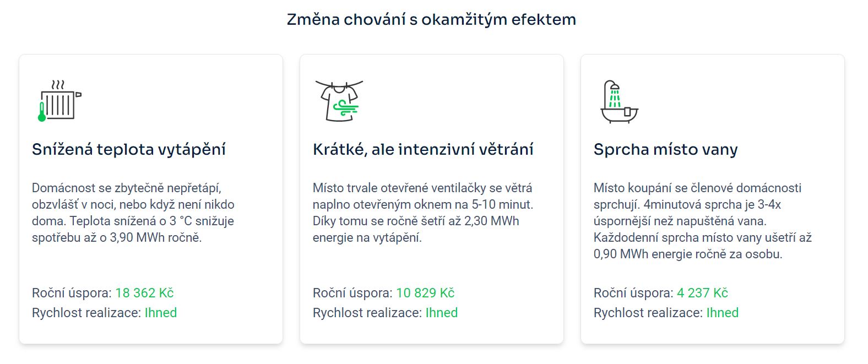Click "Rychlost realizace:" label in ventilation card
This screenshot has width=868, height=364.
coord(367,313)
